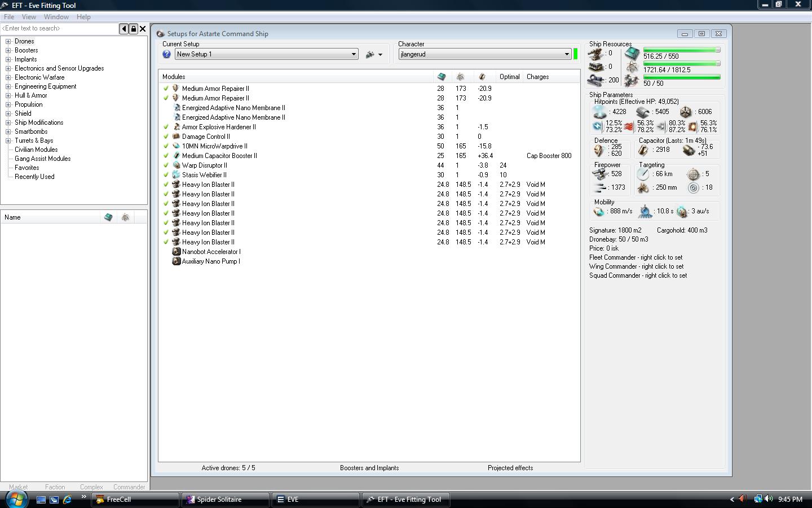Open Boosters and Implants section
Viewport: 812px width, 508px height.
(369, 468)
